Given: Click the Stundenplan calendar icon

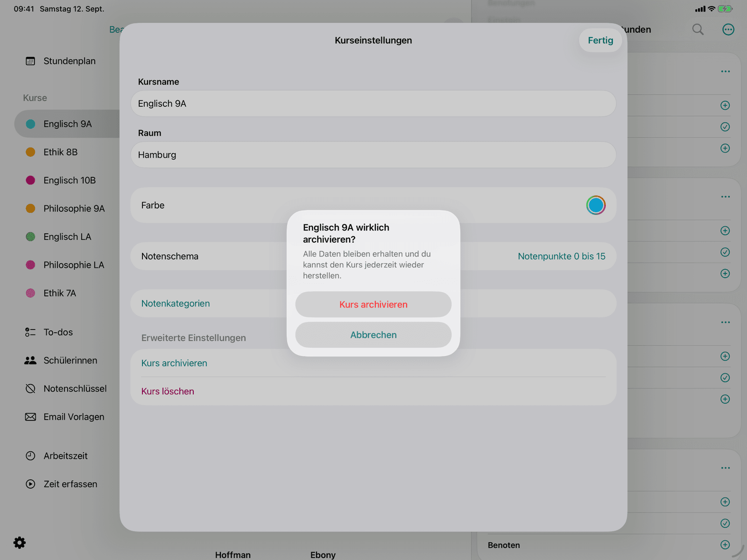Looking at the screenshot, I should point(30,61).
